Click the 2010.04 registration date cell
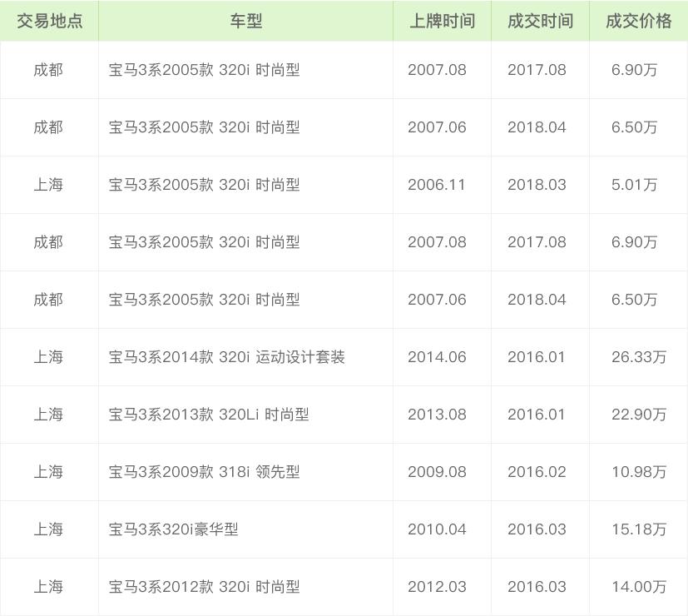The width and height of the screenshot is (688, 616). 437,529
